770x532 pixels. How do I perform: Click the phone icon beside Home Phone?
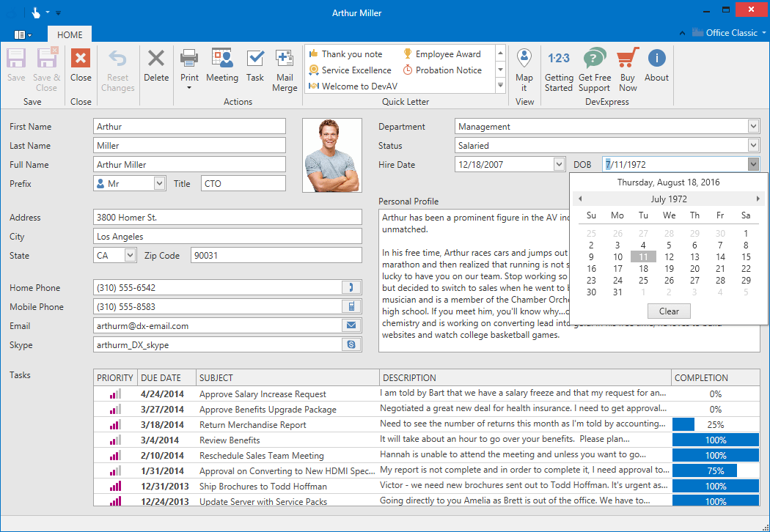pyautogui.click(x=351, y=288)
